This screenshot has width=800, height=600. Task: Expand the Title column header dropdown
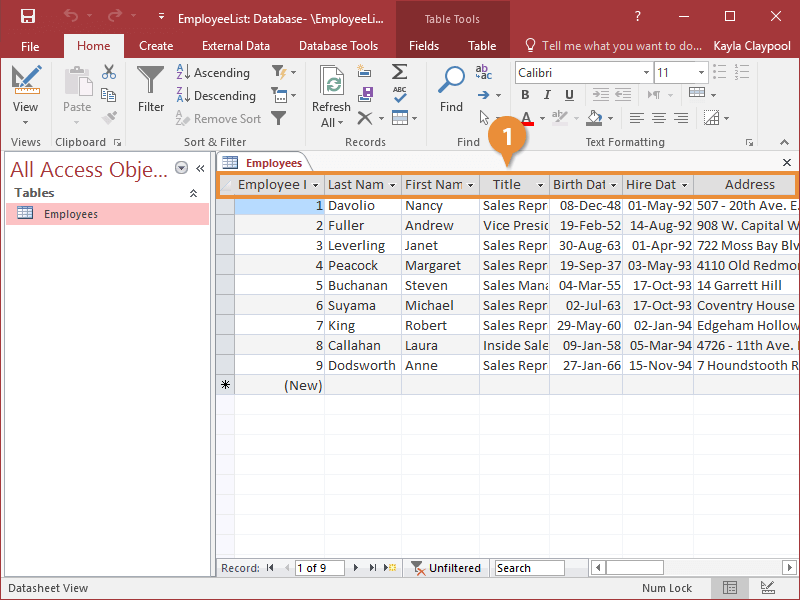[x=540, y=185]
